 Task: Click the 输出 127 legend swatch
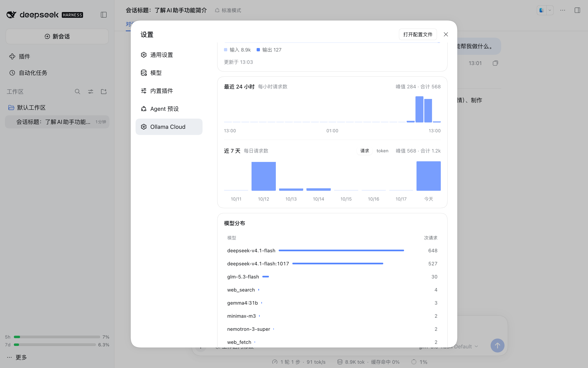click(258, 50)
